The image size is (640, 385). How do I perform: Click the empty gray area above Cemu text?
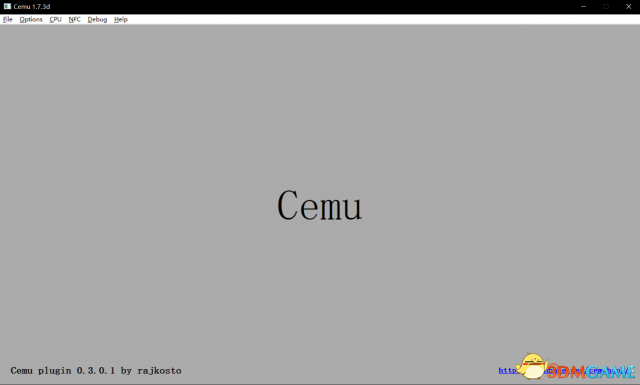pos(320,102)
